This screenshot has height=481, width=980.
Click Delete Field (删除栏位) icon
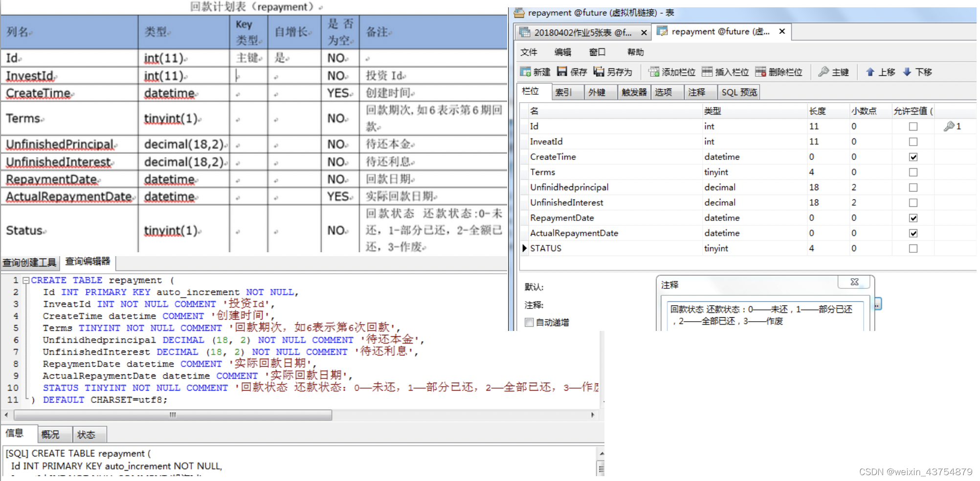[760, 72]
